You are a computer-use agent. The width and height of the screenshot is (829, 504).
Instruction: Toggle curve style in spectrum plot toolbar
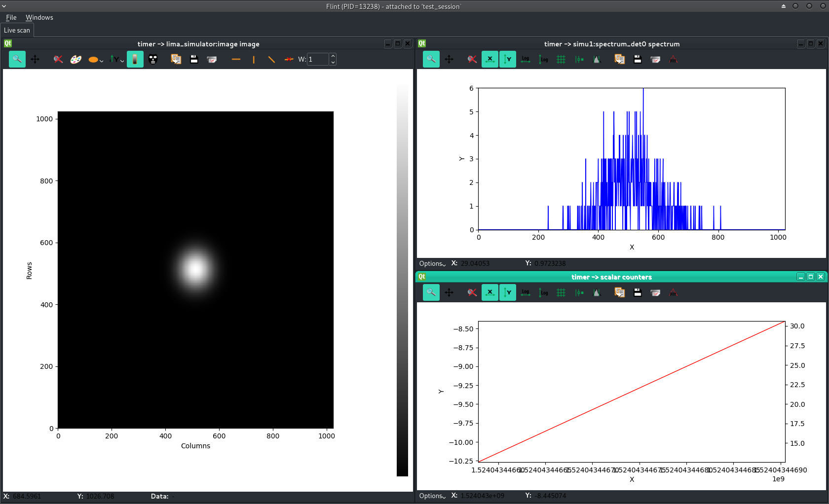(x=579, y=59)
